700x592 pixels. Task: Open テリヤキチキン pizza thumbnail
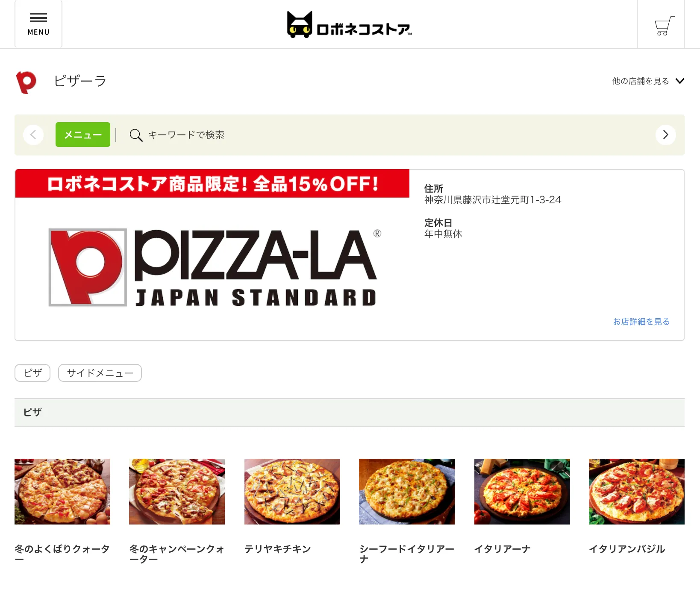[x=292, y=492]
